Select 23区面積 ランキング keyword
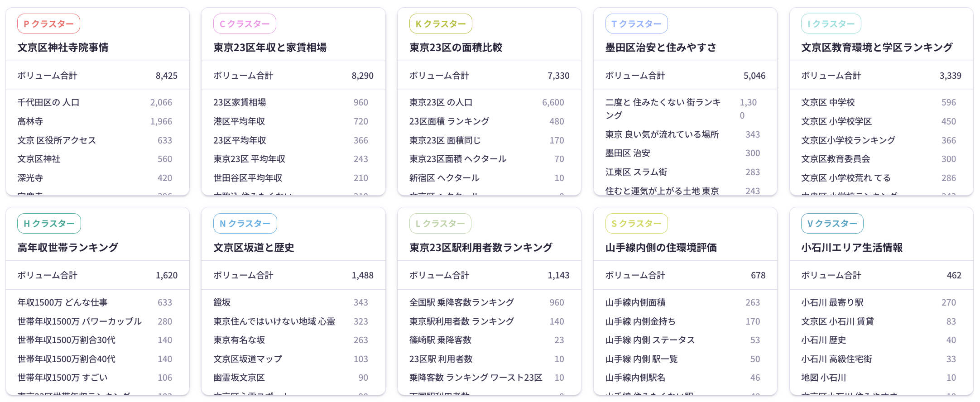980x402 pixels. tap(449, 121)
